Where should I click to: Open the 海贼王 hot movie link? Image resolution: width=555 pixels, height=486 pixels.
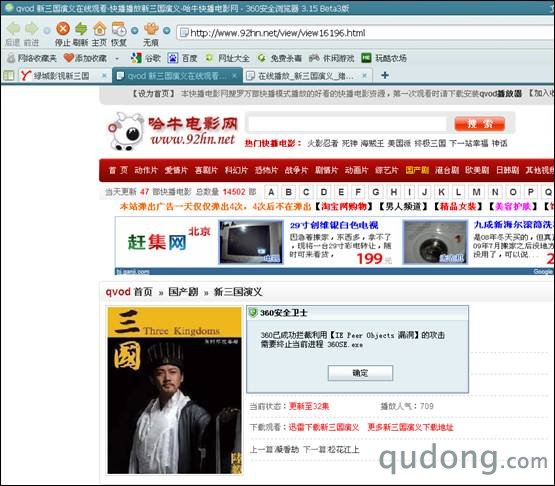(372, 143)
